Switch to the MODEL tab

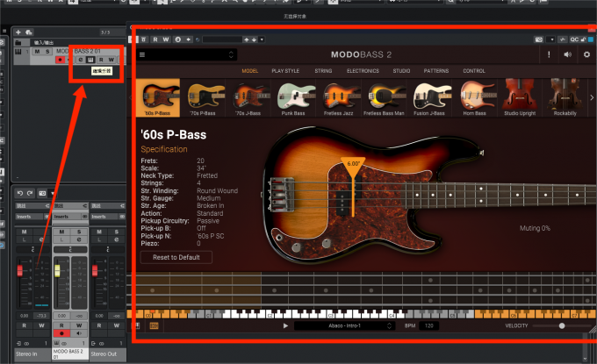tap(249, 71)
